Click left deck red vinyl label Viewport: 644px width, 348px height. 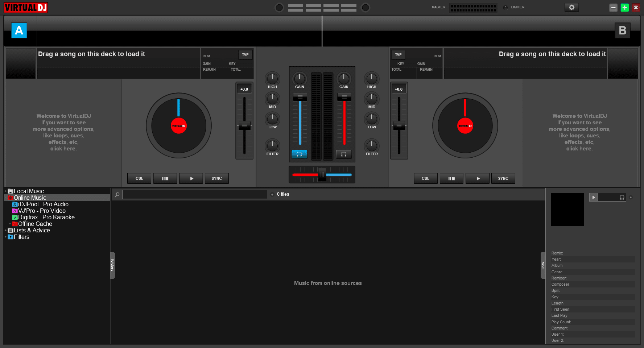178,126
